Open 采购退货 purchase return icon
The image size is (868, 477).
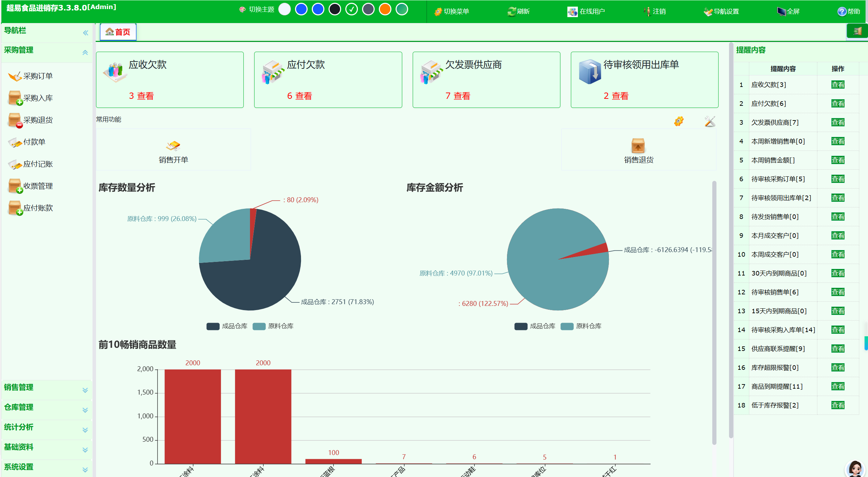click(x=15, y=120)
